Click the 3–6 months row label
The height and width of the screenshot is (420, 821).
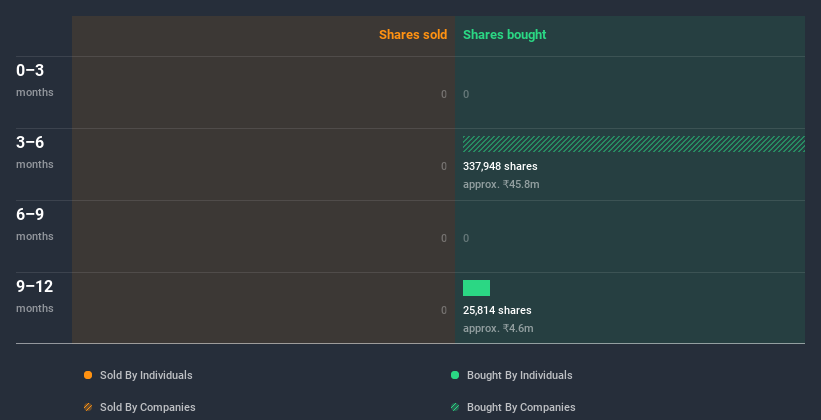(35, 152)
